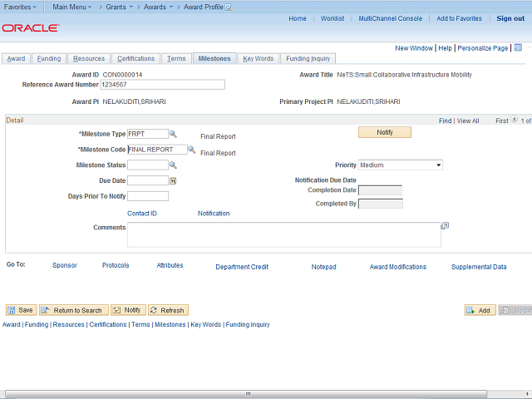Open the Worklist link

click(332, 18)
